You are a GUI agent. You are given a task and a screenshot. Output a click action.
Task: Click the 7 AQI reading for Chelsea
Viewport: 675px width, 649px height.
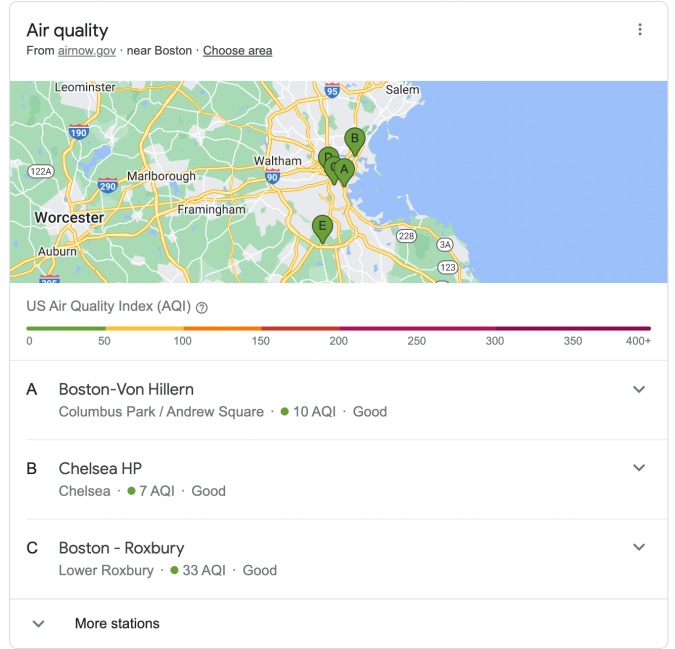(x=157, y=491)
